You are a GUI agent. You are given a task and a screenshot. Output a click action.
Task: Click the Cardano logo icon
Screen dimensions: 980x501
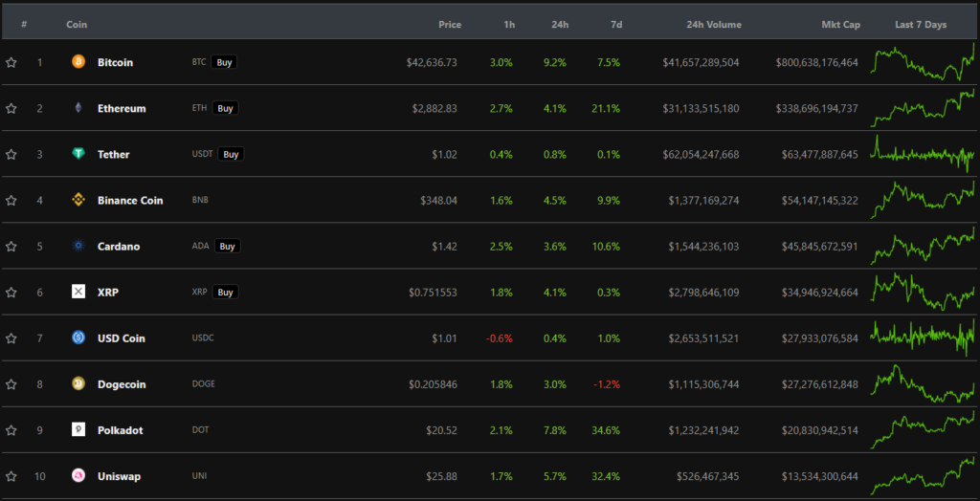coord(78,246)
